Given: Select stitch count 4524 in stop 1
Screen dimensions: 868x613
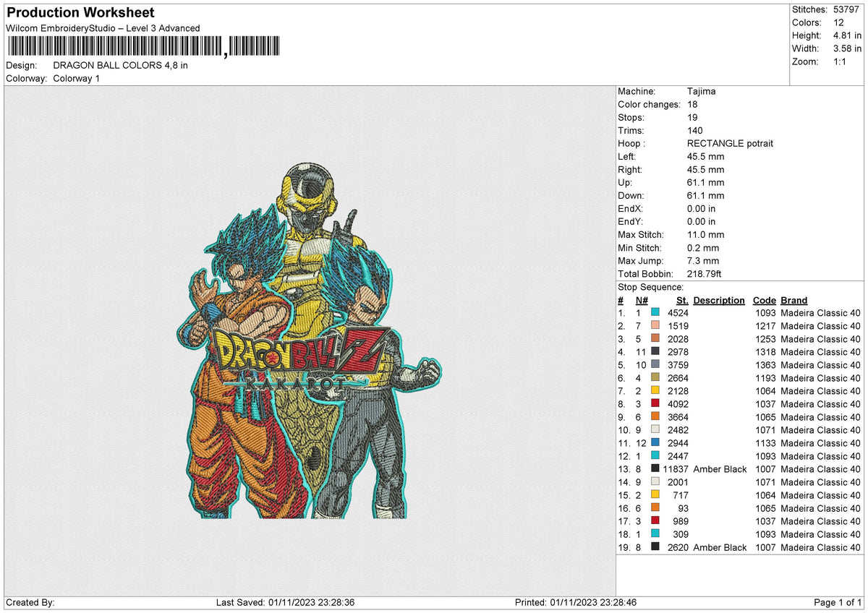Looking at the screenshot, I should coord(678,313).
